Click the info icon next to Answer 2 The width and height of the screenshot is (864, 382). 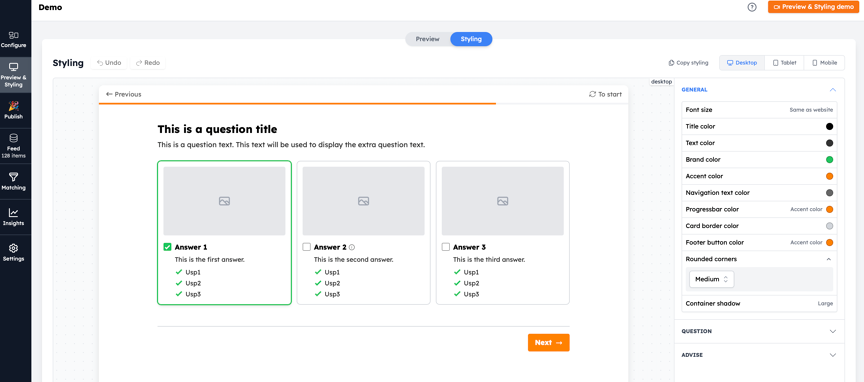pyautogui.click(x=352, y=248)
